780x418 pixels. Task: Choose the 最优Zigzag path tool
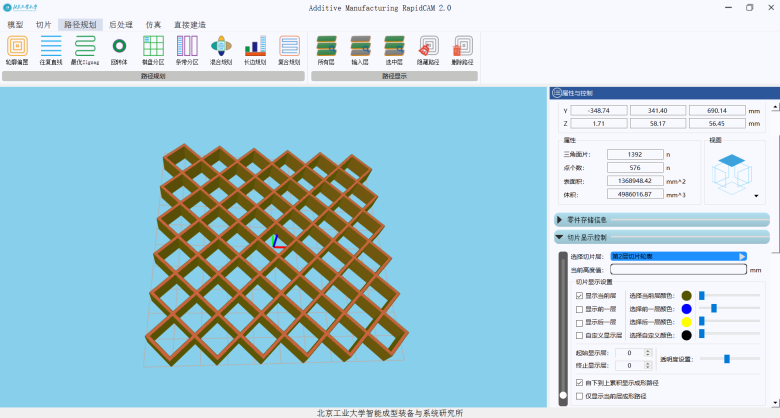click(85, 46)
